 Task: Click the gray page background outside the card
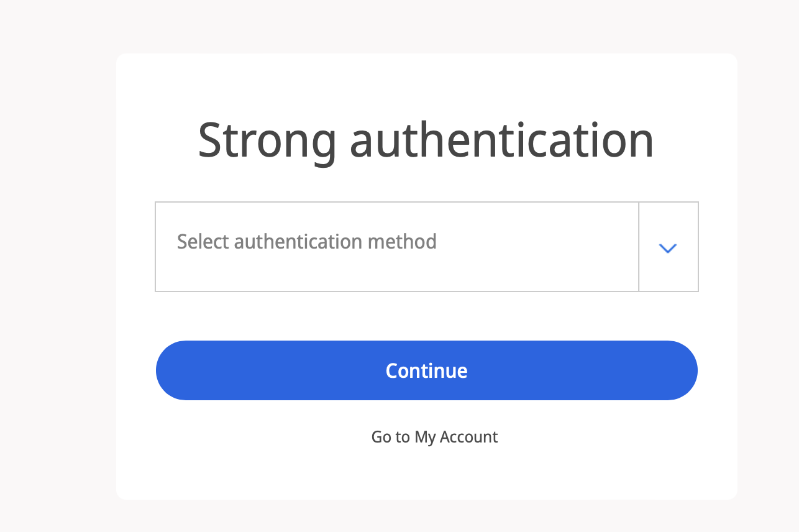pos(56,280)
